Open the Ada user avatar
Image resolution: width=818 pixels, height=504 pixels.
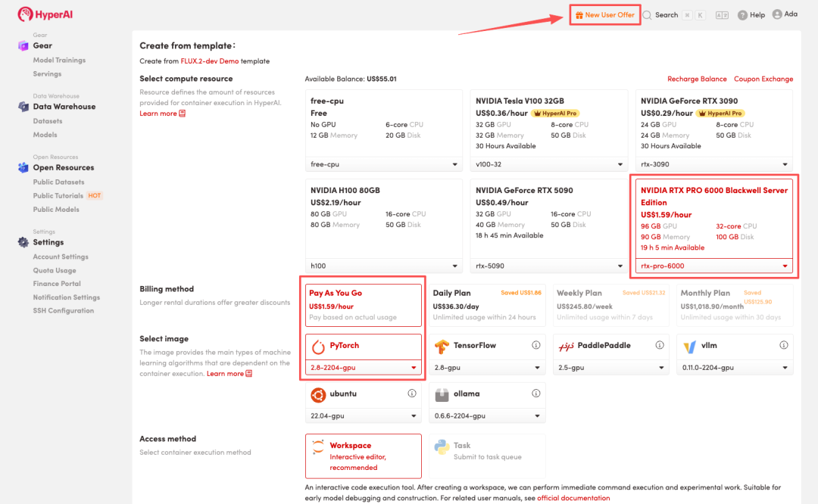pos(777,14)
